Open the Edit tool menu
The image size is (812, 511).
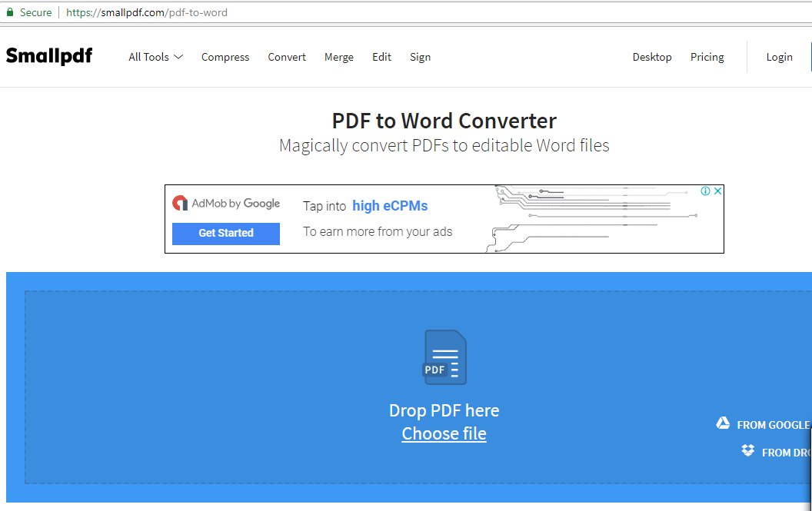[x=381, y=57]
